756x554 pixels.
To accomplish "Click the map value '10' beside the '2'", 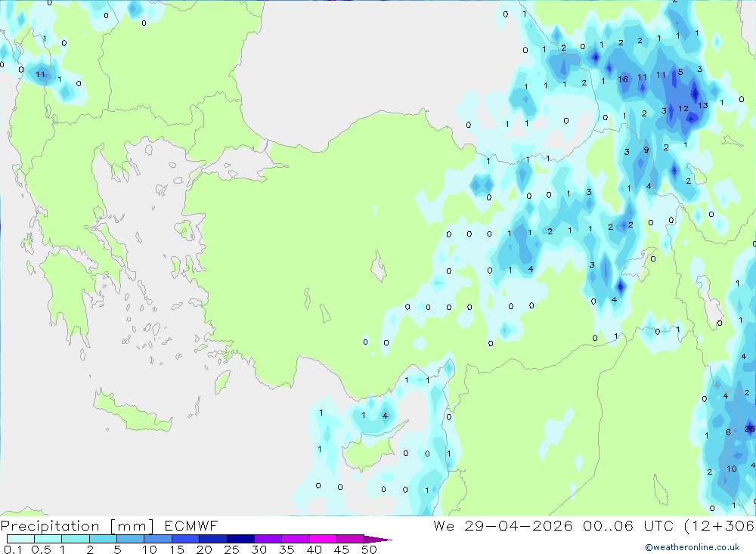I will (x=731, y=469).
